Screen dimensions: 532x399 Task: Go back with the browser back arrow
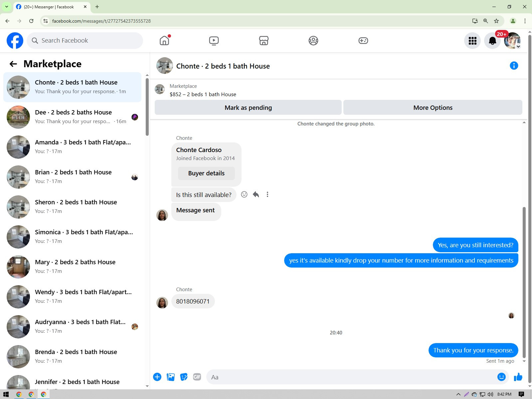tap(7, 21)
